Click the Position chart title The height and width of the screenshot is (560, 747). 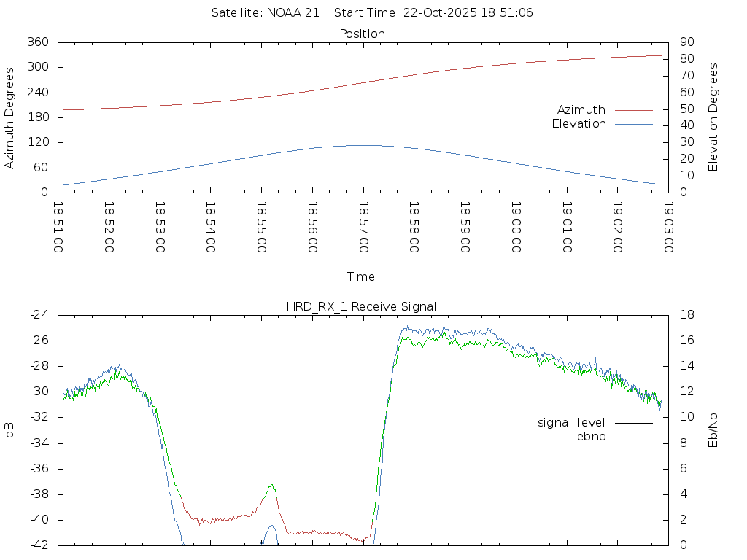(x=363, y=34)
